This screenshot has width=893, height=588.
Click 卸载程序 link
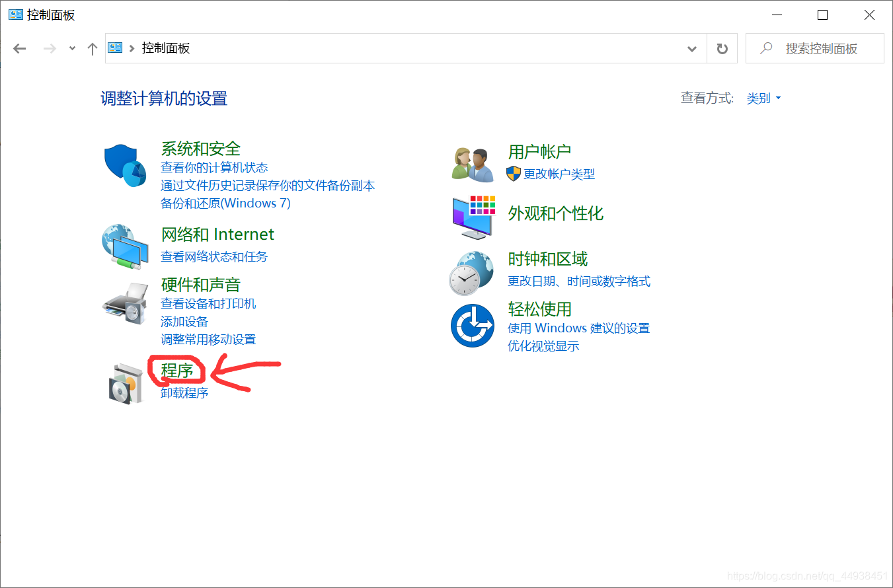point(184,393)
